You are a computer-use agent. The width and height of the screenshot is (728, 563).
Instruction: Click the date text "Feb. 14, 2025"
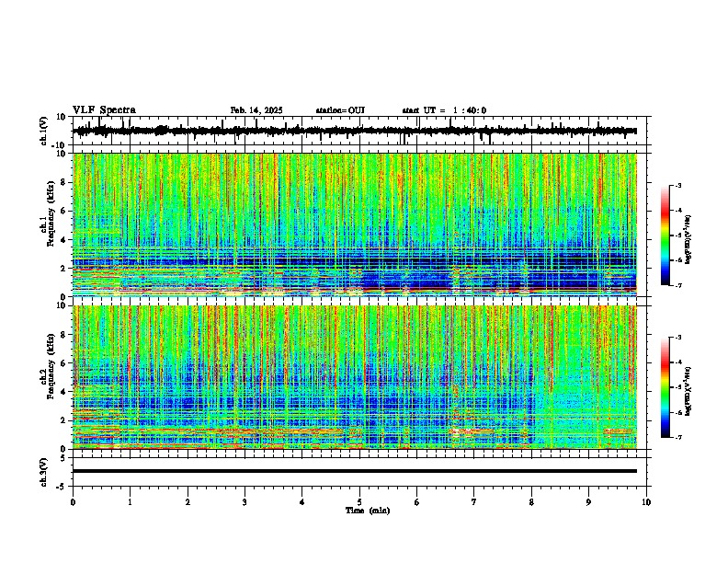[256, 110]
